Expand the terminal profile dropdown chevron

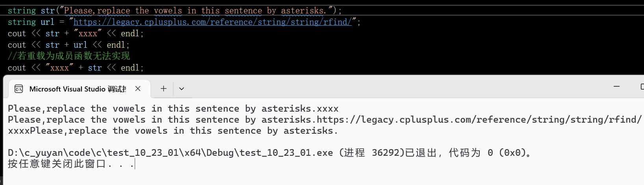tap(182, 89)
